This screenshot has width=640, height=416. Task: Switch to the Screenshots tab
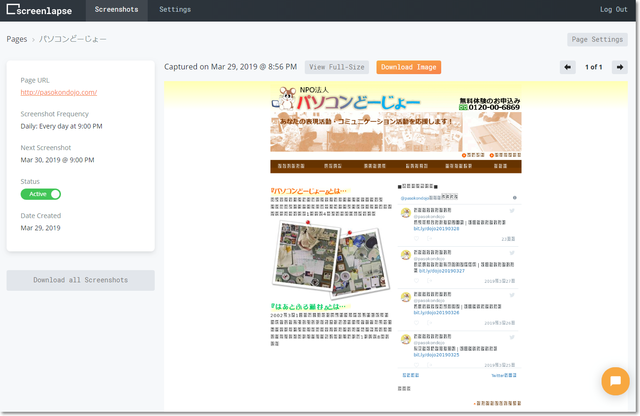pos(117,10)
